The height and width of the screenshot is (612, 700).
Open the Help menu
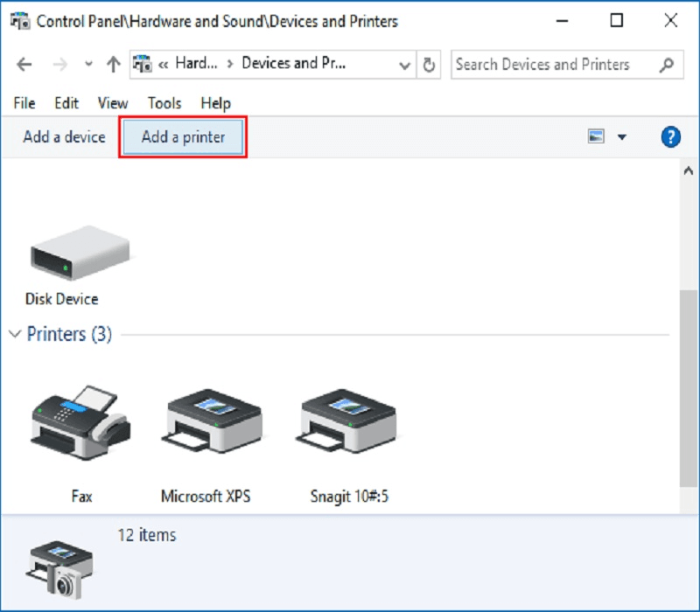[x=215, y=103]
